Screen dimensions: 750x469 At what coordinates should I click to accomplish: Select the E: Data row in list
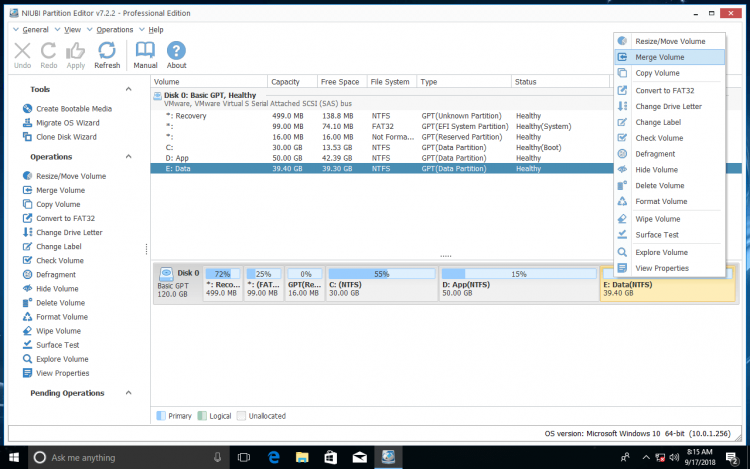(383, 168)
